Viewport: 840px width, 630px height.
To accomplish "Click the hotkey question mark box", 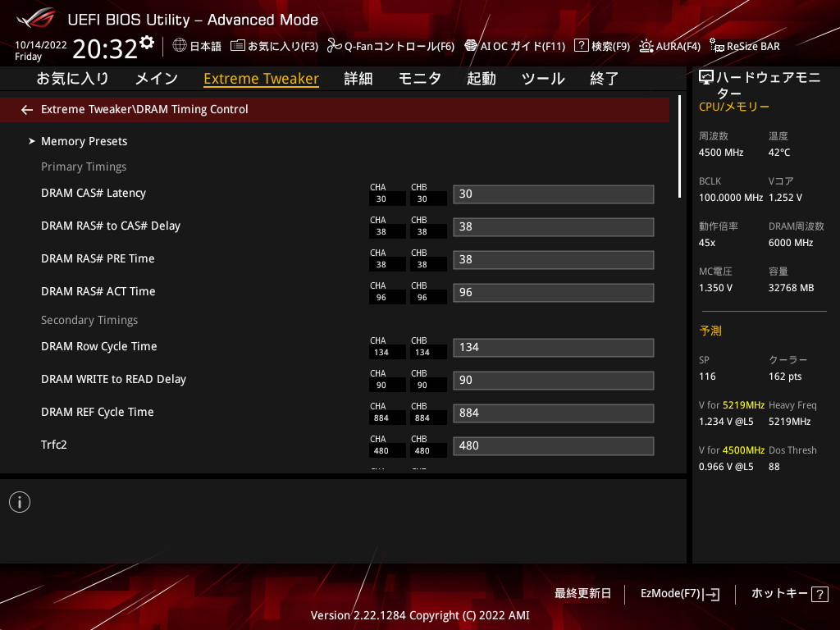I will (819, 594).
